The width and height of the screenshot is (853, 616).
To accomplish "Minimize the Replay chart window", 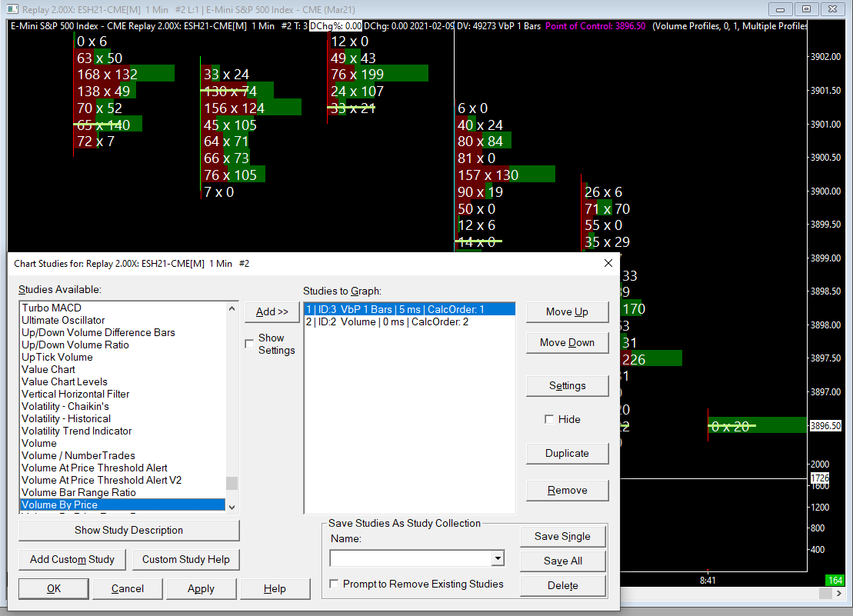I will click(x=780, y=9).
